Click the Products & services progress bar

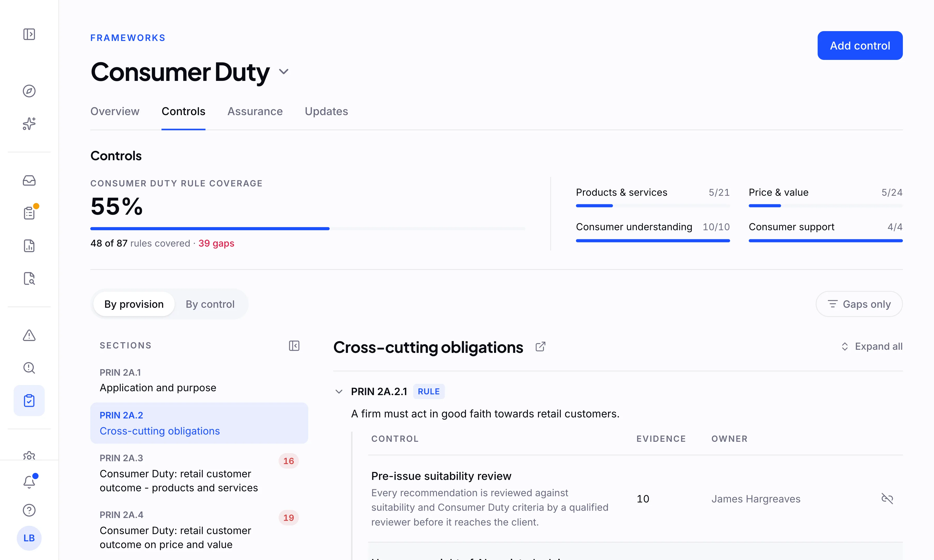coord(653,206)
